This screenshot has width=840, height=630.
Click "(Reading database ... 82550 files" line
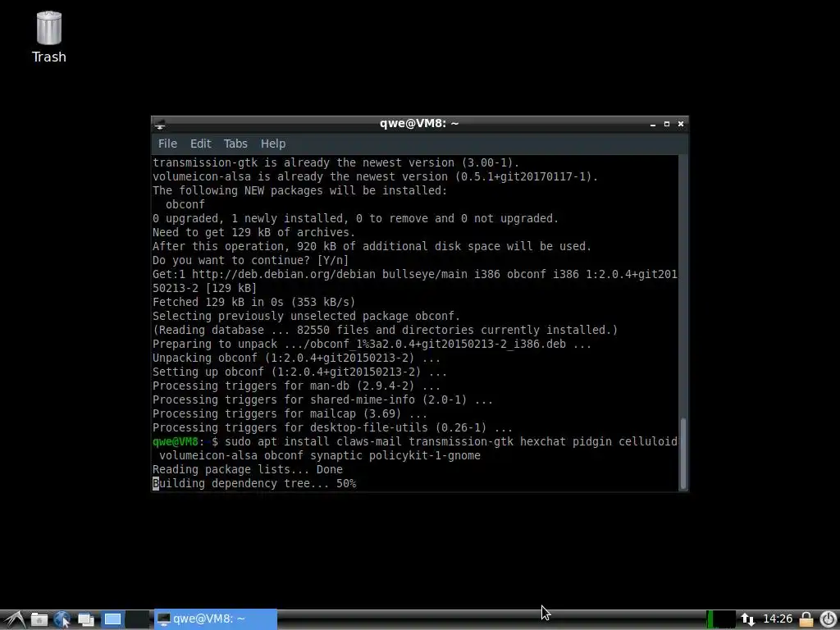(386, 330)
